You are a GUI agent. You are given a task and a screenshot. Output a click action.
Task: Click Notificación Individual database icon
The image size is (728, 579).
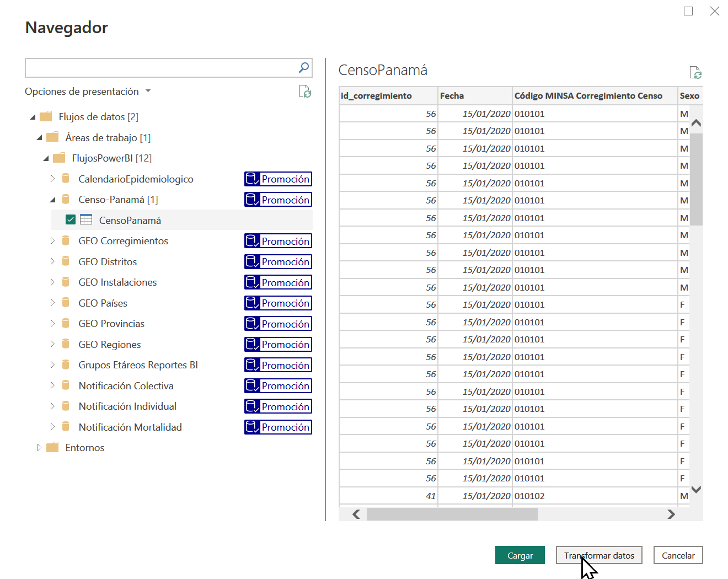[66, 406]
